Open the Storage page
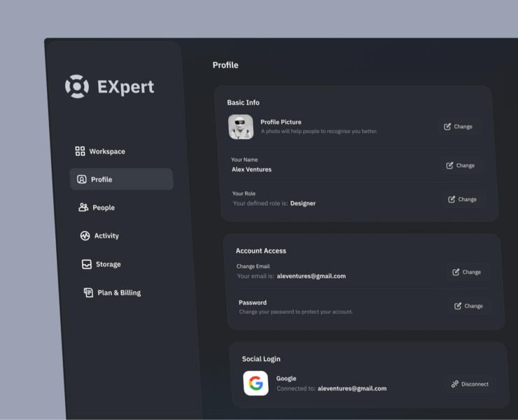Image resolution: width=518 pixels, height=420 pixels. pyautogui.click(x=108, y=265)
